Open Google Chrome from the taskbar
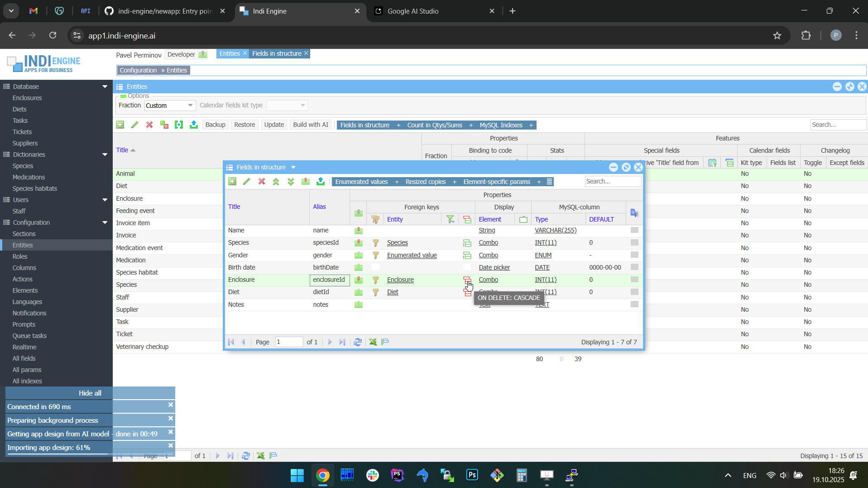868x488 pixels. (322, 475)
